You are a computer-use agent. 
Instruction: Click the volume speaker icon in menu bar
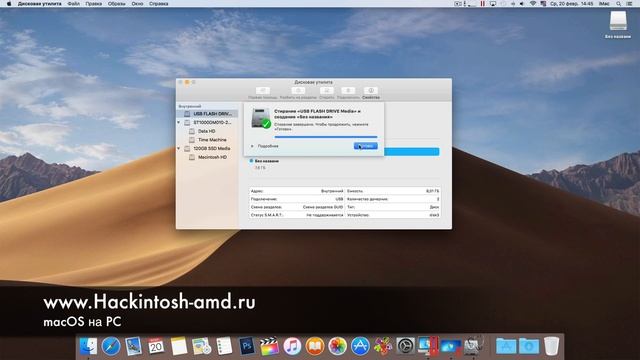522,4
